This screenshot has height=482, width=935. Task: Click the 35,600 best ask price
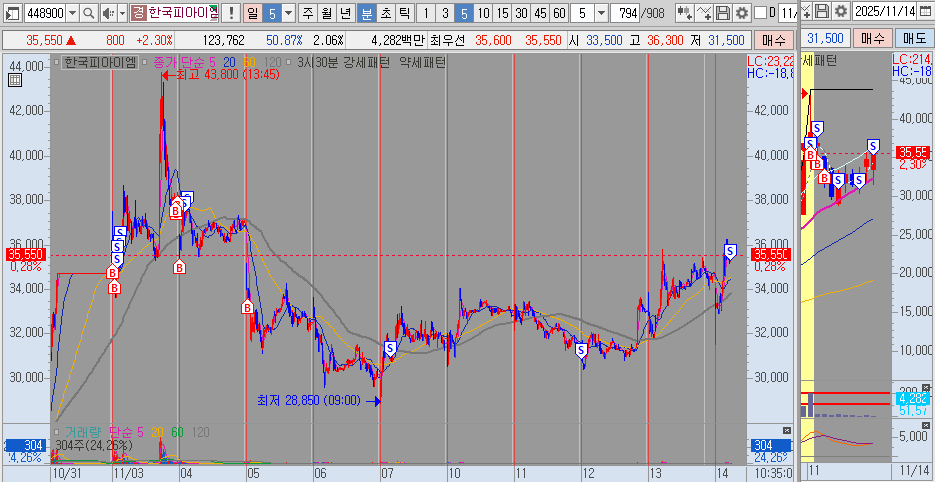[x=493, y=41]
